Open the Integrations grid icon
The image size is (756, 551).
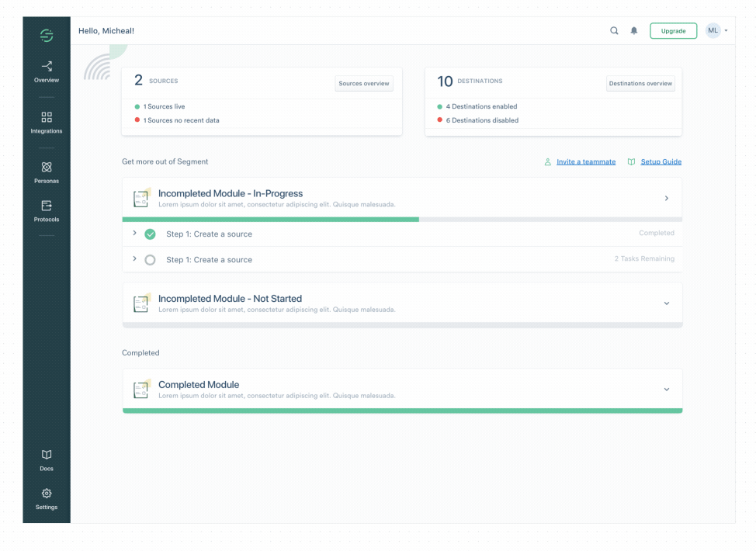click(47, 117)
